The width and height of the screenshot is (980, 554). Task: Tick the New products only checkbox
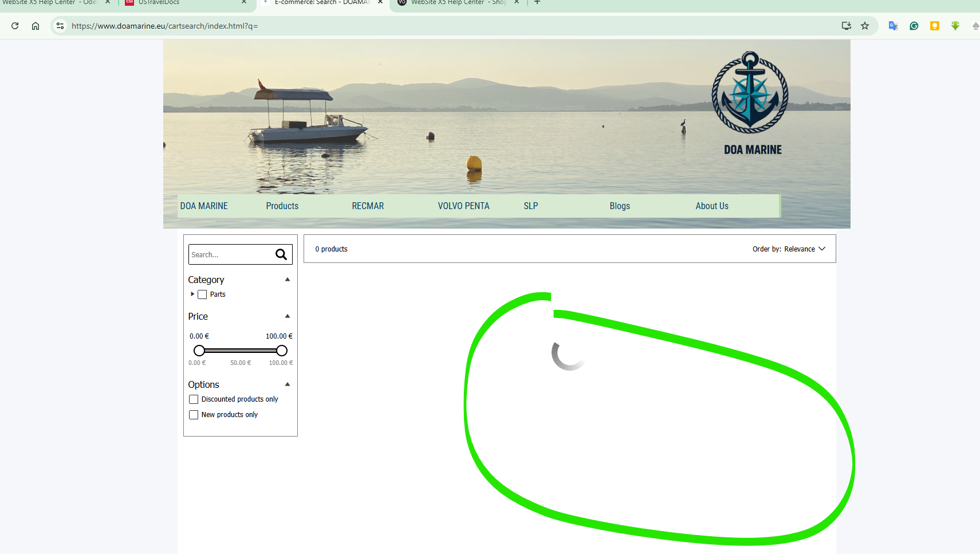[x=194, y=415]
